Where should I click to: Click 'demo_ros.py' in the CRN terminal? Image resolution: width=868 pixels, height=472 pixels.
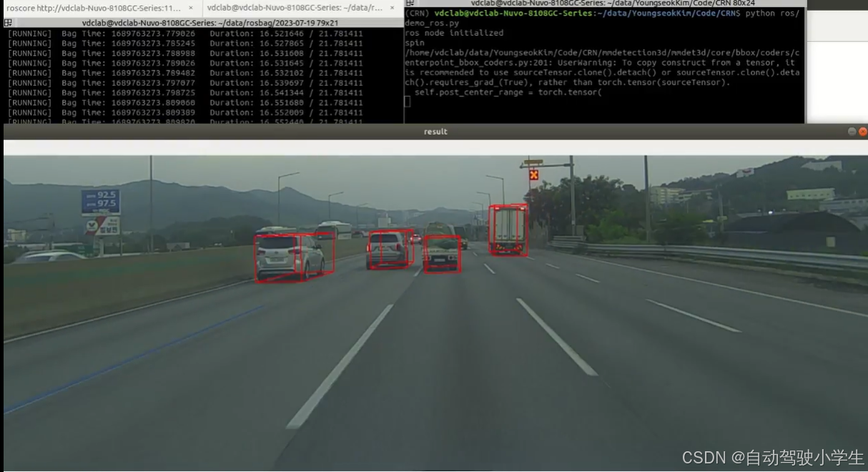(432, 23)
